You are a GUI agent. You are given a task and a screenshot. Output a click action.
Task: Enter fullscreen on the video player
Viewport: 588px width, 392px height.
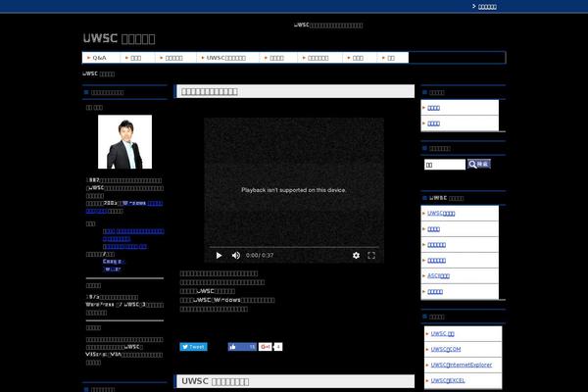(x=371, y=255)
